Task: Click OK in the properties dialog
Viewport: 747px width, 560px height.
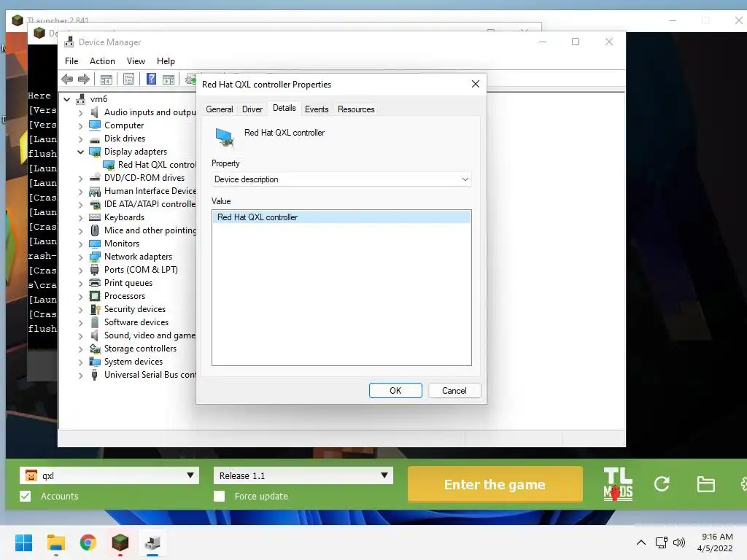Action: coord(395,391)
